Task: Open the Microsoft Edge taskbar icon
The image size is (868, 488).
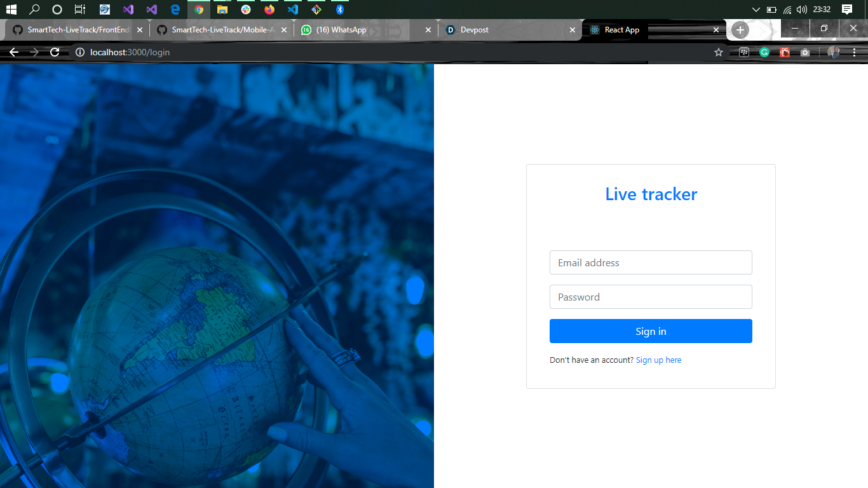Action: click(175, 10)
